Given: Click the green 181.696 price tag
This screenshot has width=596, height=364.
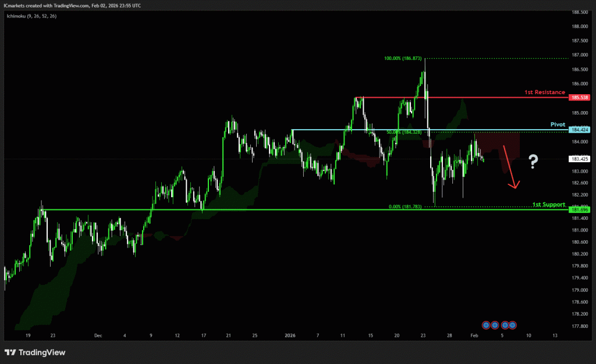Looking at the screenshot, I should (580, 209).
